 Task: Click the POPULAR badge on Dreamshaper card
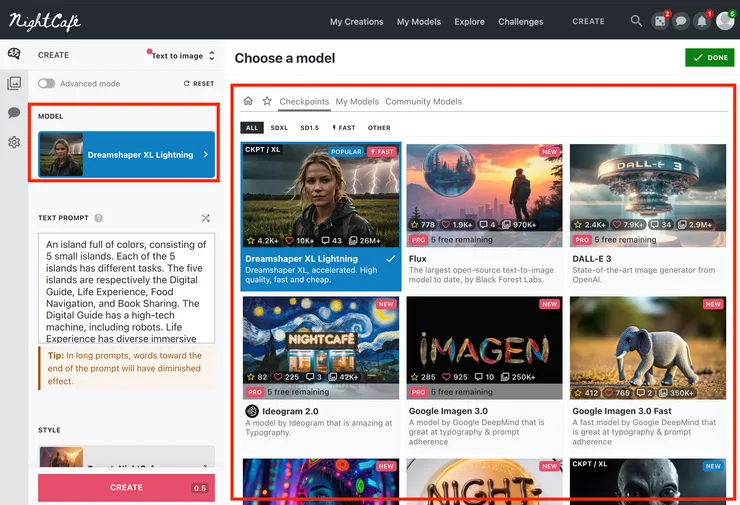click(x=346, y=152)
